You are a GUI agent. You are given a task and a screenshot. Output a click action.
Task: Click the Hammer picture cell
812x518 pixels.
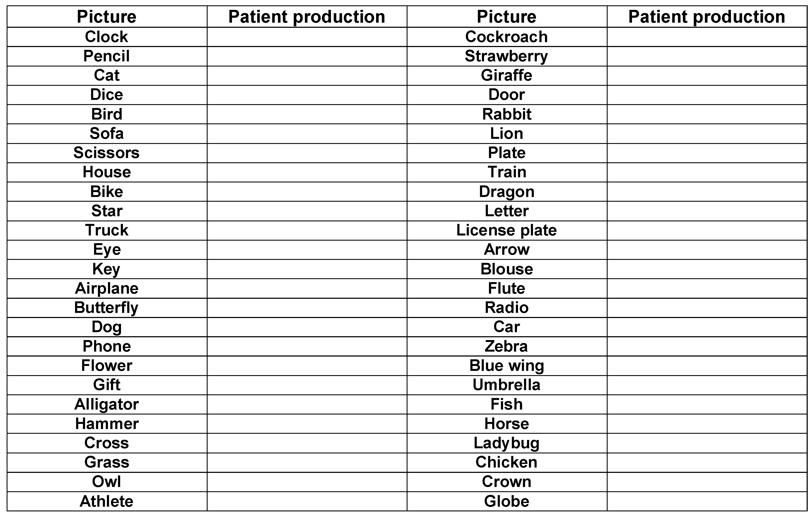click(x=106, y=423)
